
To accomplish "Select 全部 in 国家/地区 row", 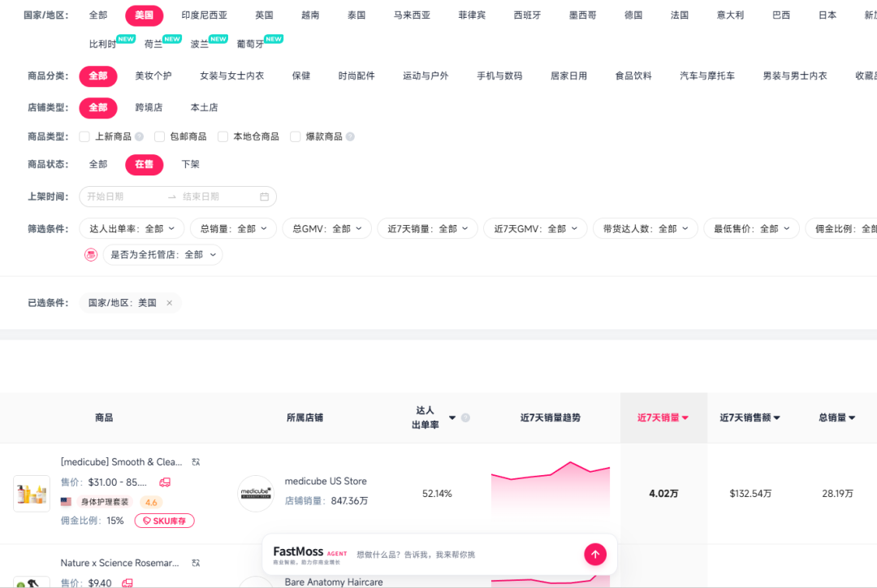I will 98,15.
